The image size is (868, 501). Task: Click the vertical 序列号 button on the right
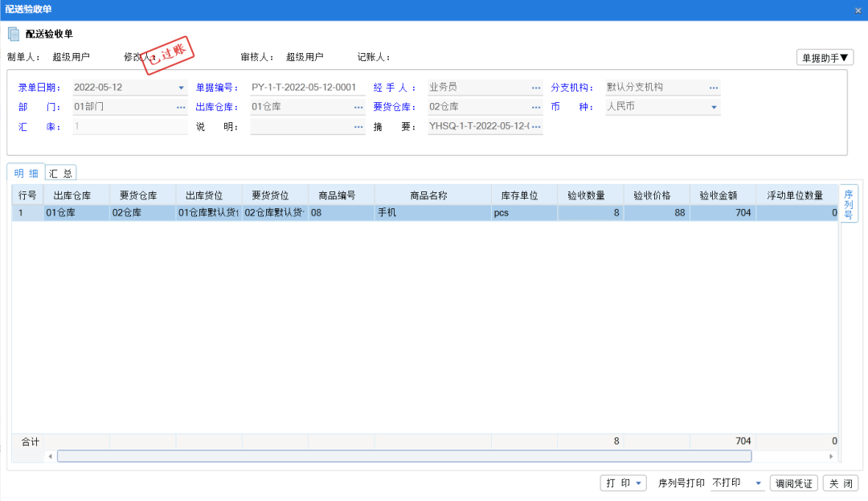pos(849,202)
